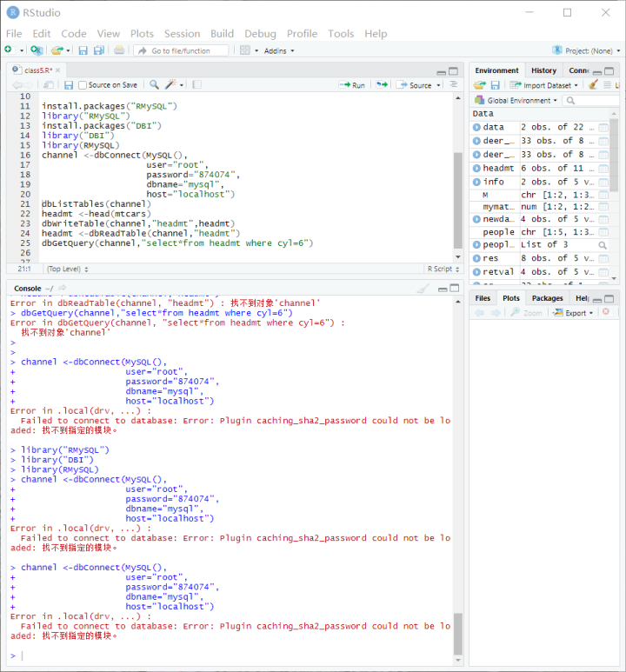Click the save current document icon in editor toolbar
The image size is (626, 672).
(69, 85)
